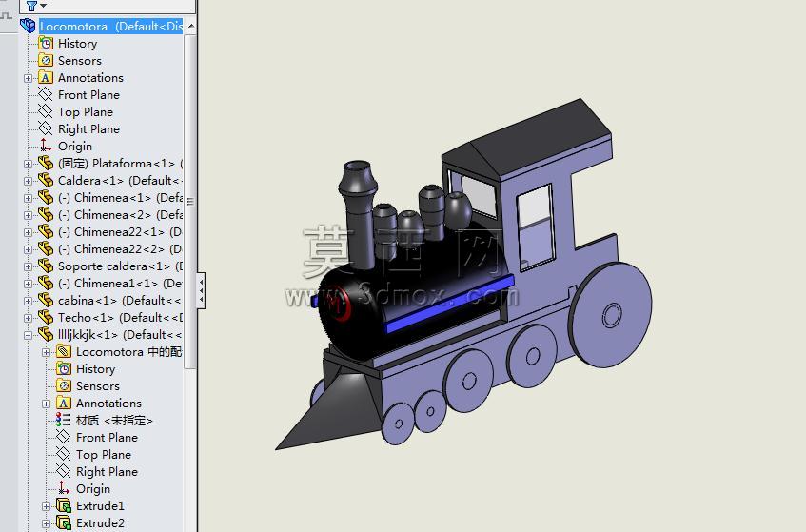Click the panel collapse handle arrows
Screen dimensions: 806x532
point(202,290)
